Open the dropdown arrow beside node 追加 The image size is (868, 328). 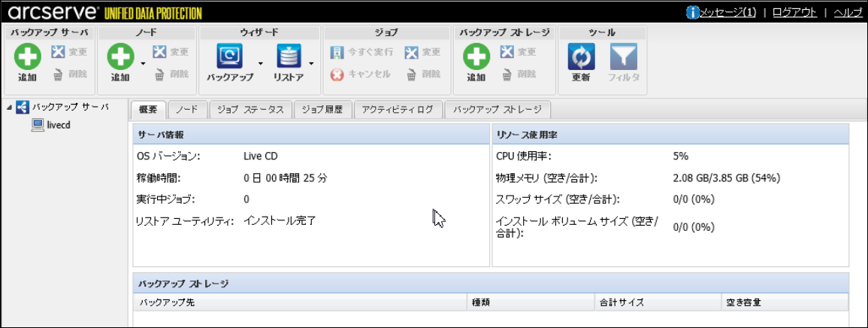coord(143,63)
